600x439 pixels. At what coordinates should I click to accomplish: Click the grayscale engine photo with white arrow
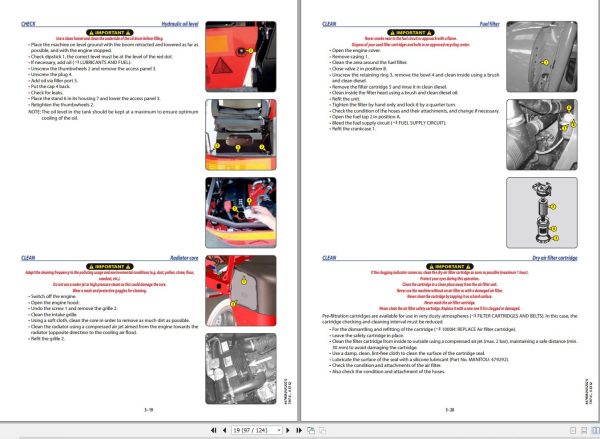point(241,369)
